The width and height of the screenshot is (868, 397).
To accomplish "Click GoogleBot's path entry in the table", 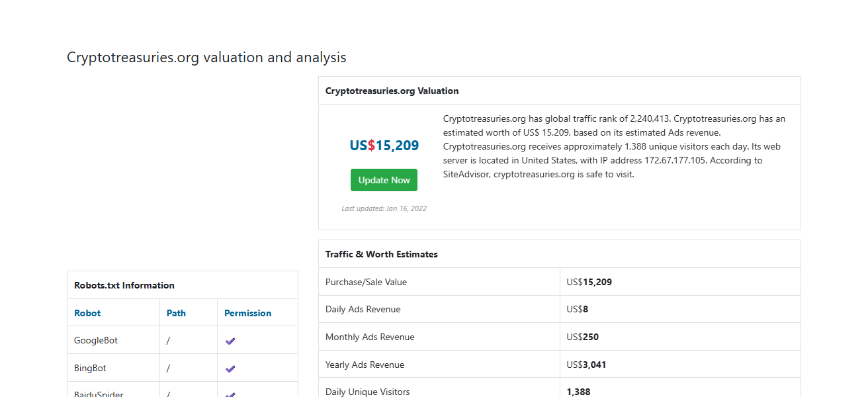I will click(x=168, y=340).
